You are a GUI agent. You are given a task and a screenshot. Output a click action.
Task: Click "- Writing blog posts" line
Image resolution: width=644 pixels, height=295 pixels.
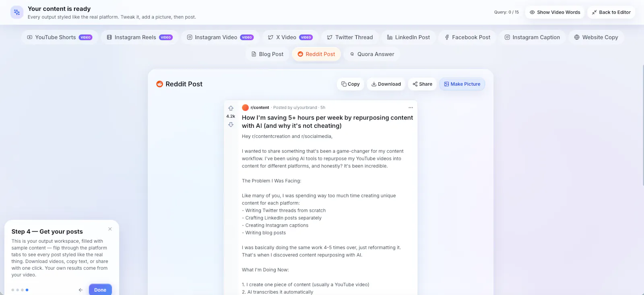click(264, 233)
